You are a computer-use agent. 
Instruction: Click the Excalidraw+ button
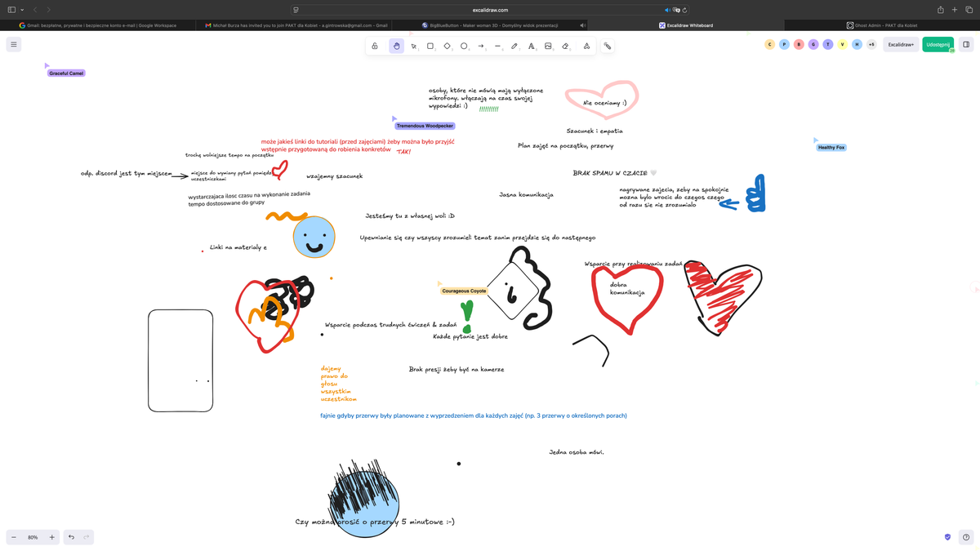pyautogui.click(x=901, y=45)
